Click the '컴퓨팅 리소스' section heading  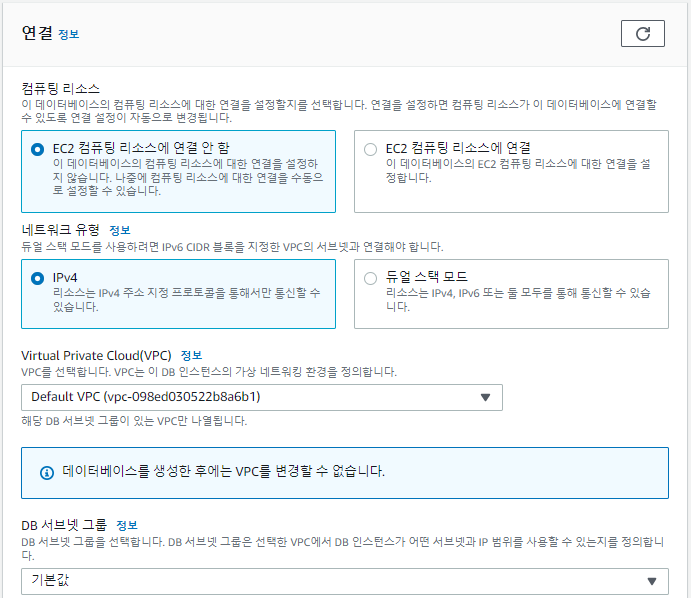click(61, 89)
